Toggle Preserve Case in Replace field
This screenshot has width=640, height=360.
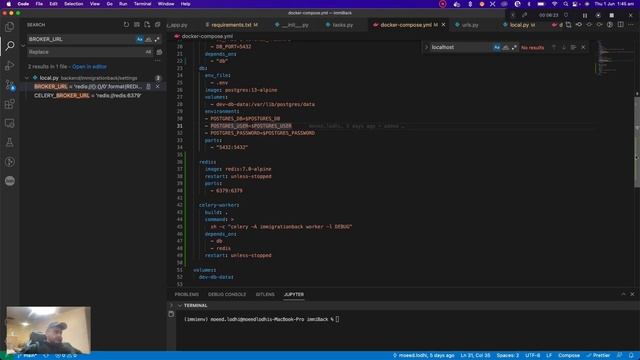(148, 52)
